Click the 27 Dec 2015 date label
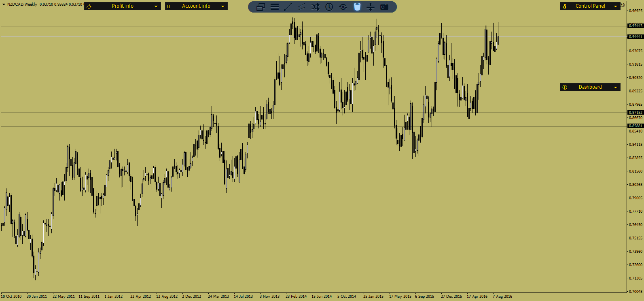Image resolution: width=644 pixels, height=301 pixels. click(451, 296)
